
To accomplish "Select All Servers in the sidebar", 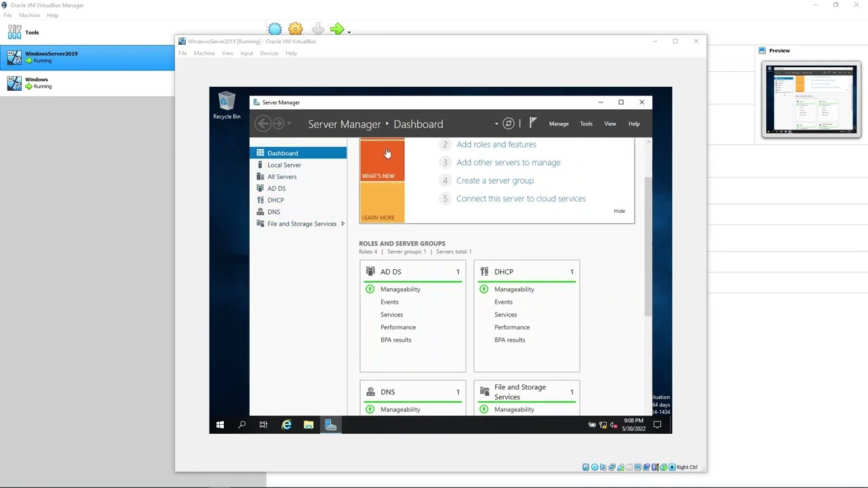I will click(298, 177).
